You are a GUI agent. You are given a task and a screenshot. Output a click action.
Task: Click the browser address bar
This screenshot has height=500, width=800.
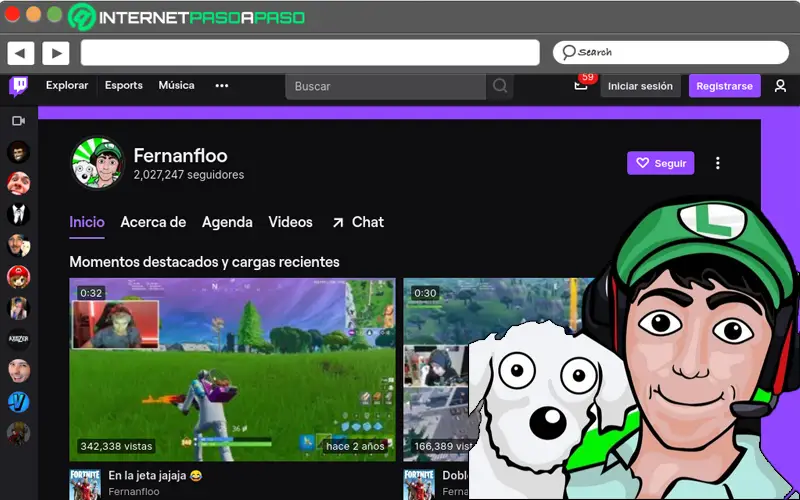(x=310, y=53)
